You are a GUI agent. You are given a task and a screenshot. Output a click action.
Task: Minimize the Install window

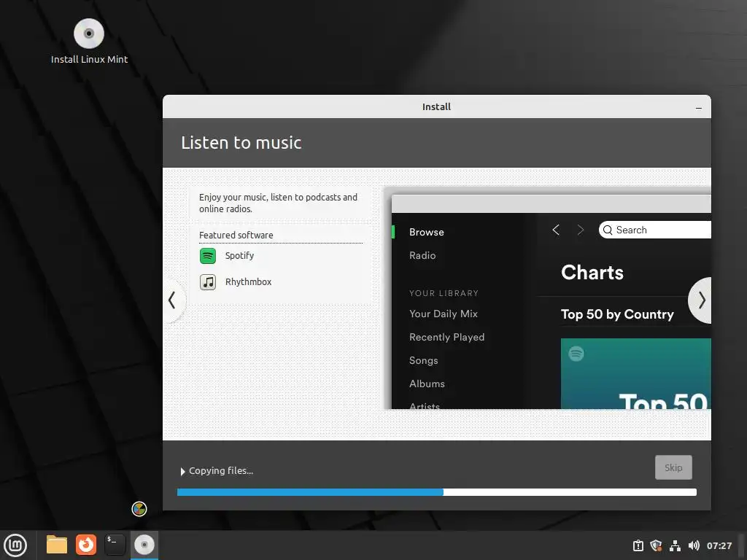pyautogui.click(x=698, y=108)
